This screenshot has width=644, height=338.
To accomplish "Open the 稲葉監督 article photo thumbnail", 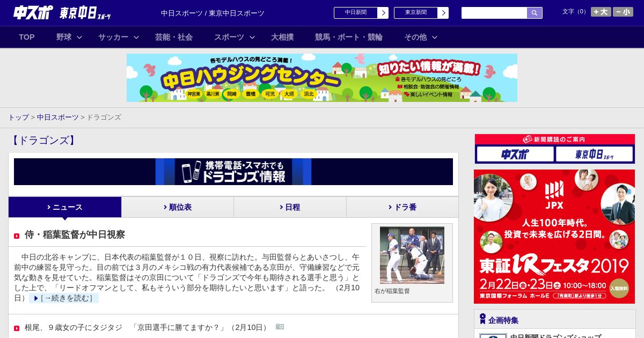I will pos(412,255).
